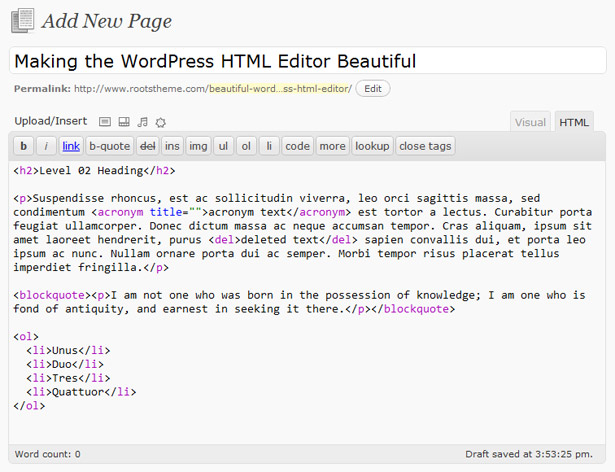Image resolution: width=615 pixels, height=472 pixels.
Task: Insert list item with li button
Action: pyautogui.click(x=269, y=146)
